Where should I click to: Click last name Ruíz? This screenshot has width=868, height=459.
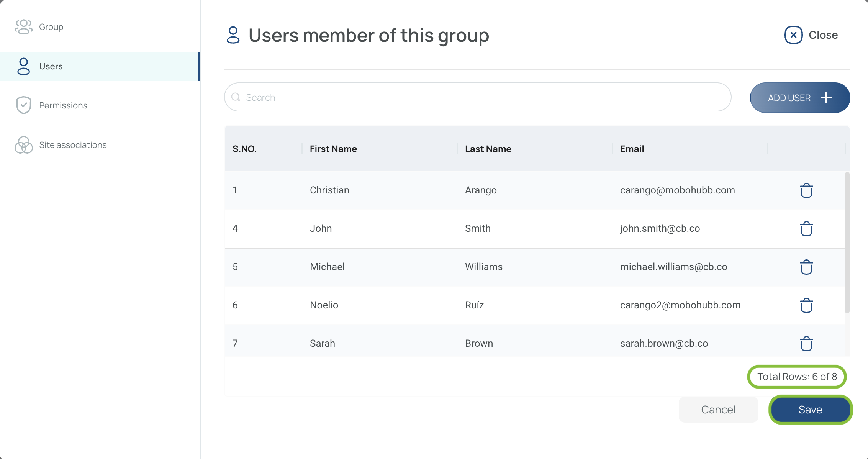[474, 305]
